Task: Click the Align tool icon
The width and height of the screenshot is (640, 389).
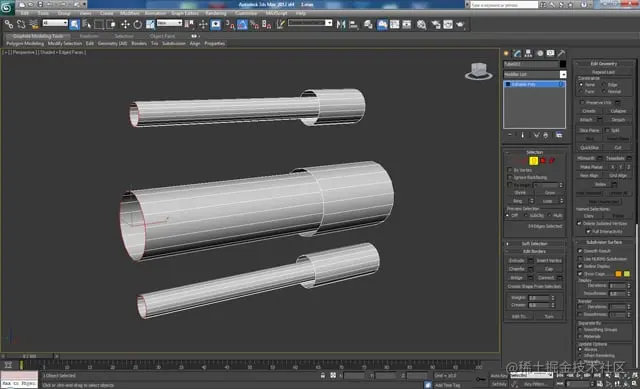Action: (x=353, y=24)
